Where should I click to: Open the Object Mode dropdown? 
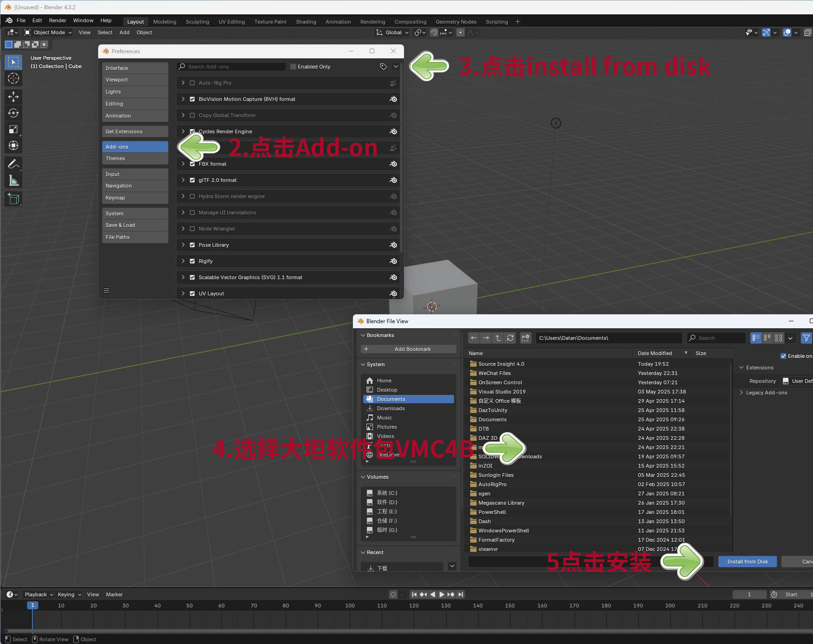[x=49, y=32]
